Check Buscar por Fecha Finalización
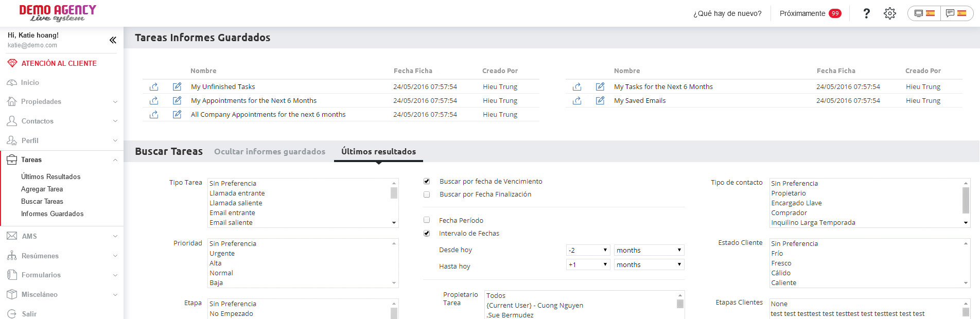The image size is (980, 319). click(427, 194)
